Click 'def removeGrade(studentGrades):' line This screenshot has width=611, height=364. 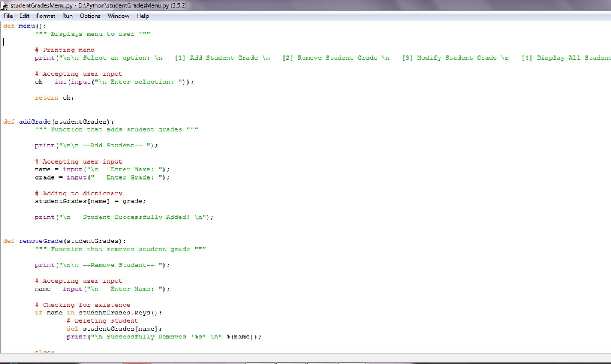tap(64, 241)
